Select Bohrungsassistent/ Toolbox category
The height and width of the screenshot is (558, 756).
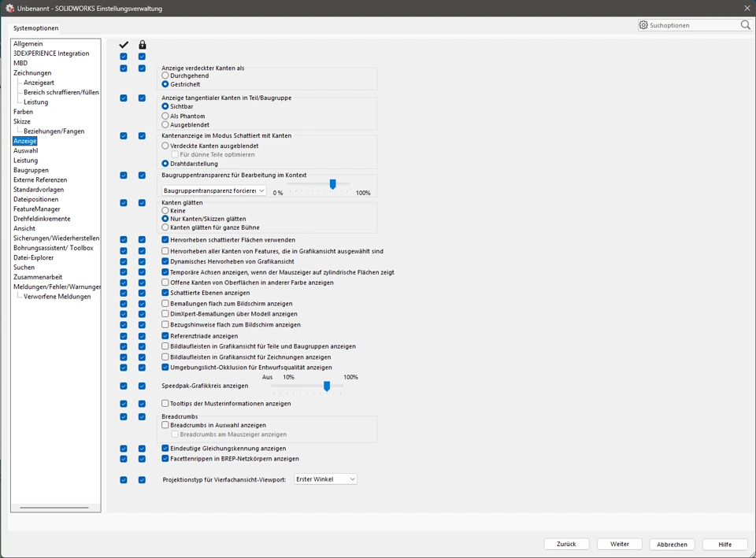[53, 248]
